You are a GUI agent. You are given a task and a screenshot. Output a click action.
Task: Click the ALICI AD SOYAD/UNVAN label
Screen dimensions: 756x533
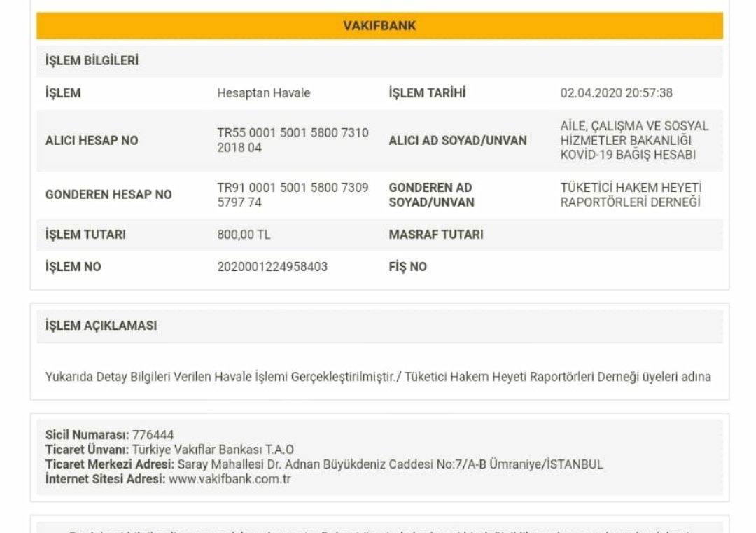458,141
